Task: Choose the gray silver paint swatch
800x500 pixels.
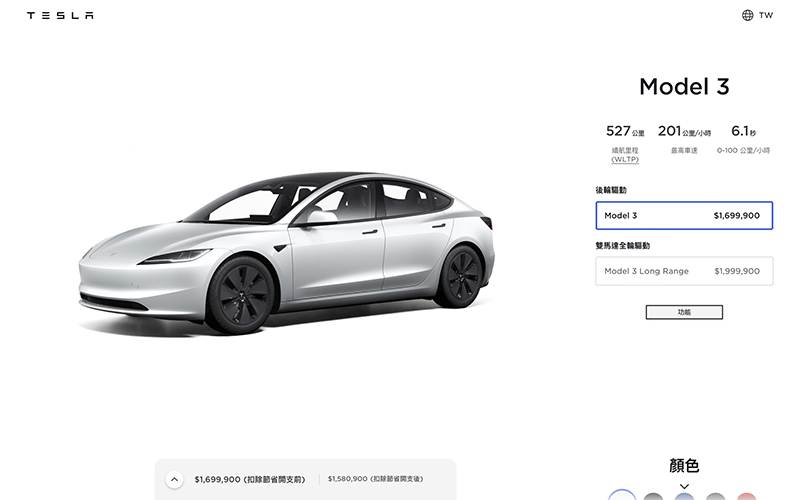Action: coord(715,496)
